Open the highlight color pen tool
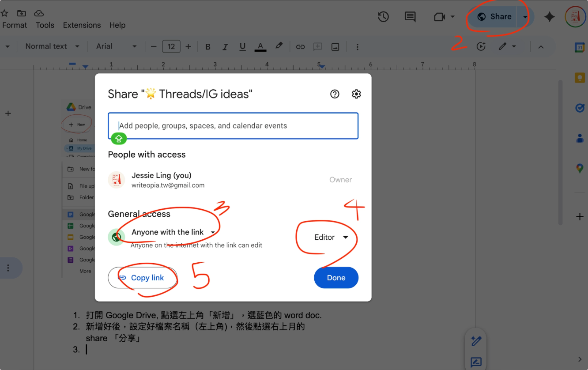The width and height of the screenshot is (588, 370). point(279,46)
